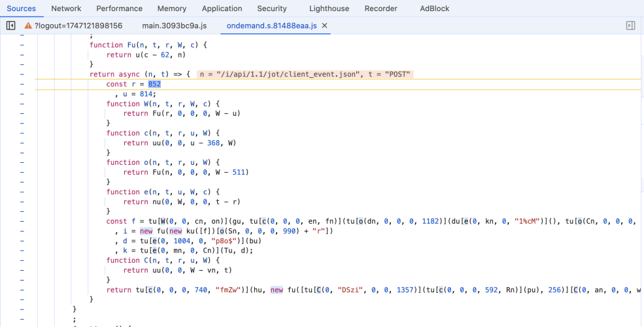This screenshot has height=327, width=644.
Task: Switch to the Performance panel
Action: [x=119, y=9]
